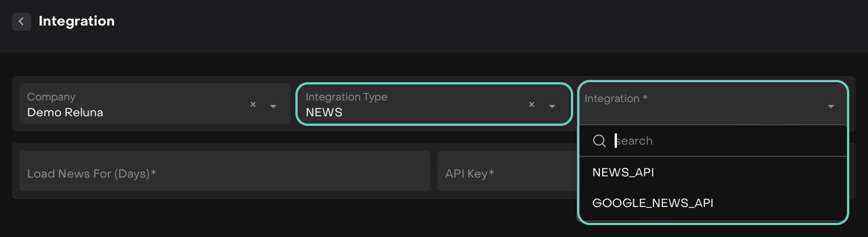Click the Demo Reluna company value
This screenshot has width=868, height=237.
click(x=65, y=112)
